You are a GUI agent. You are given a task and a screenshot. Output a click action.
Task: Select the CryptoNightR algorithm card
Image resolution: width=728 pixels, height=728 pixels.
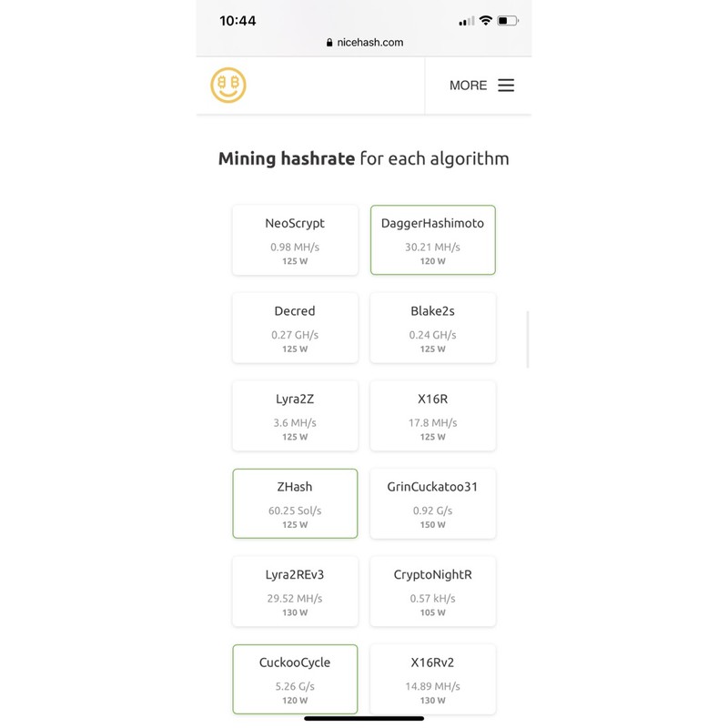pyautogui.click(x=432, y=591)
